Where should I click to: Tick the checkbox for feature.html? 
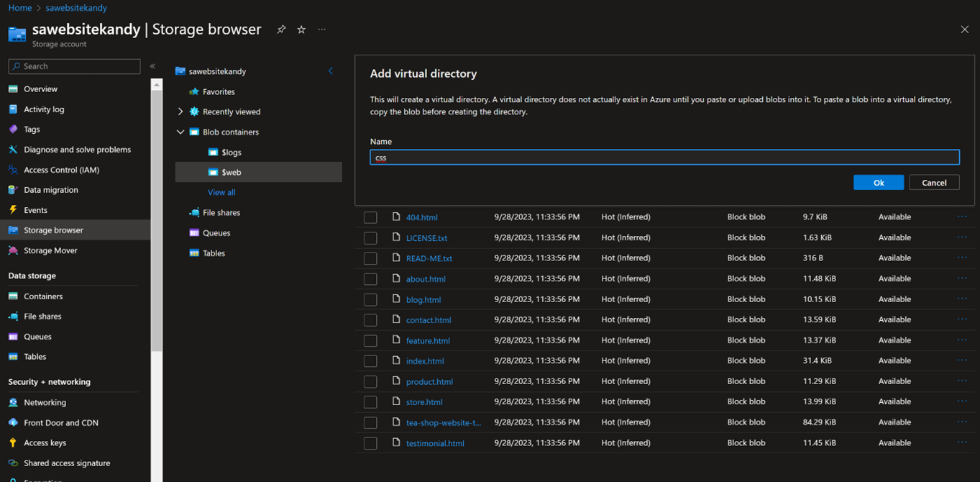370,341
